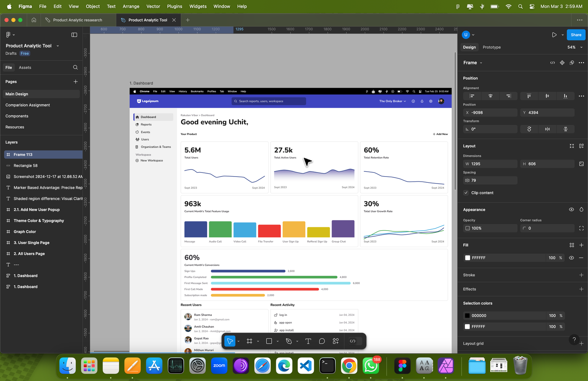This screenshot has width=588, height=381.
Task: Toggle Dev Mode in bottom toolbar
Action: point(353,341)
